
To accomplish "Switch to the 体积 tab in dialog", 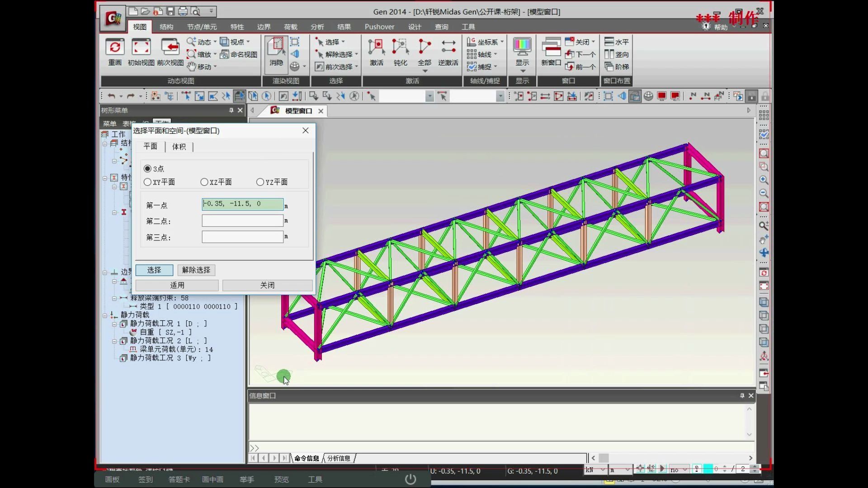I will (179, 146).
